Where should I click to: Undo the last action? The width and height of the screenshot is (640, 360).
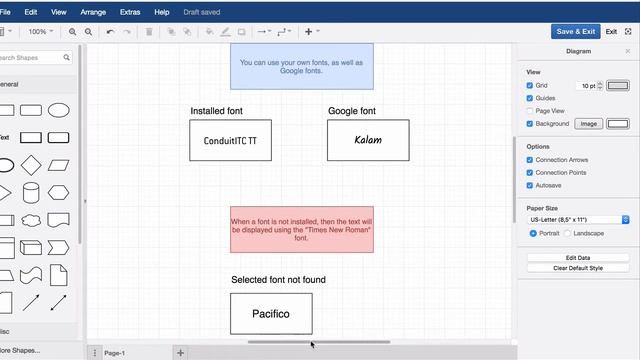coord(110,31)
